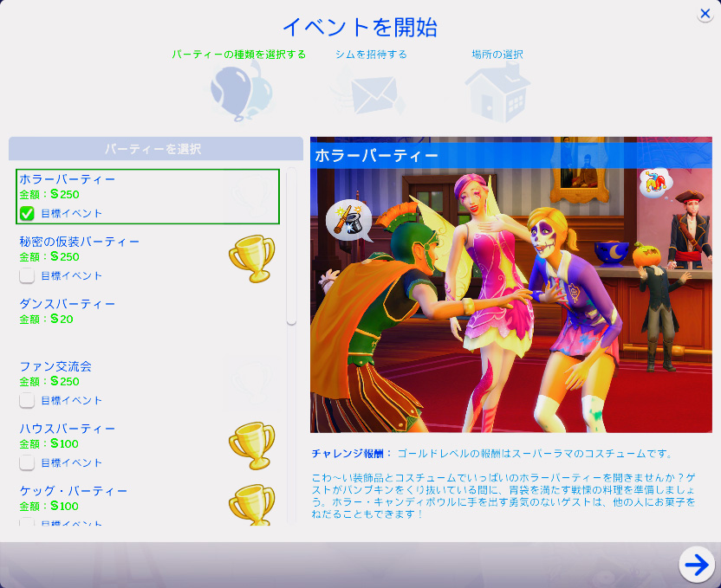Enable 目標イベント for ファン交流会
Viewport: 721px width, 588px height.
[28, 400]
